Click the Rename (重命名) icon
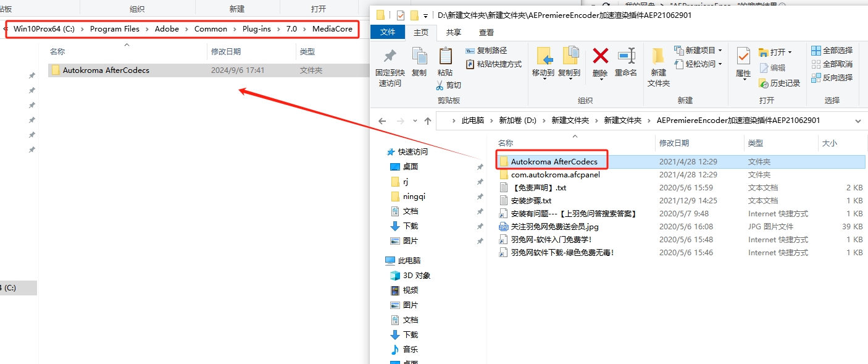Viewport: 868px width, 364px height. (626, 56)
